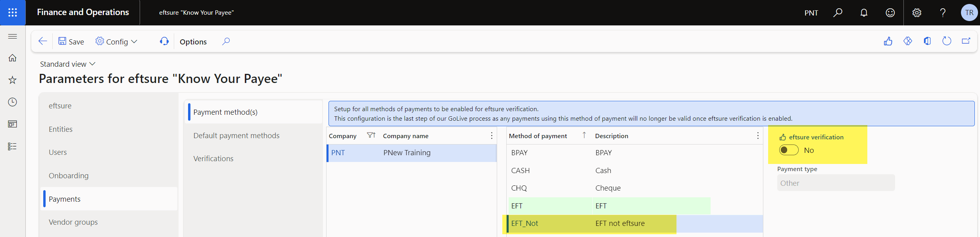Open the Office app icon in toolbar
Image resolution: width=980 pixels, height=237 pixels.
tap(927, 41)
